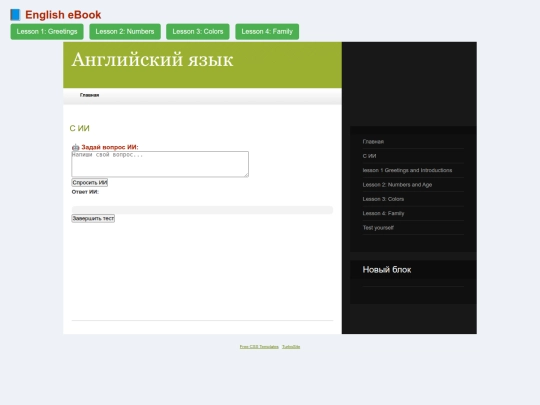Open Lesson 3: Colors sidebar link

[x=383, y=199]
